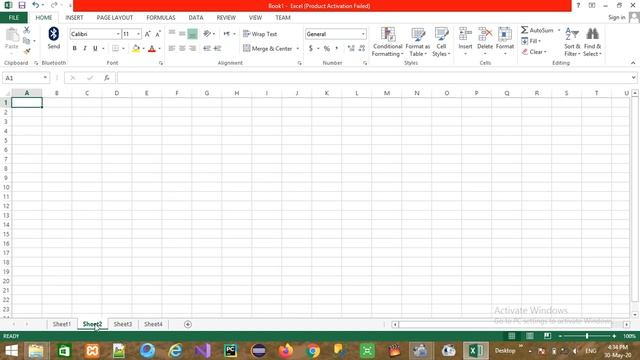Open Format as Table gallery
Screen dimensions: 640x360
click(x=418, y=42)
